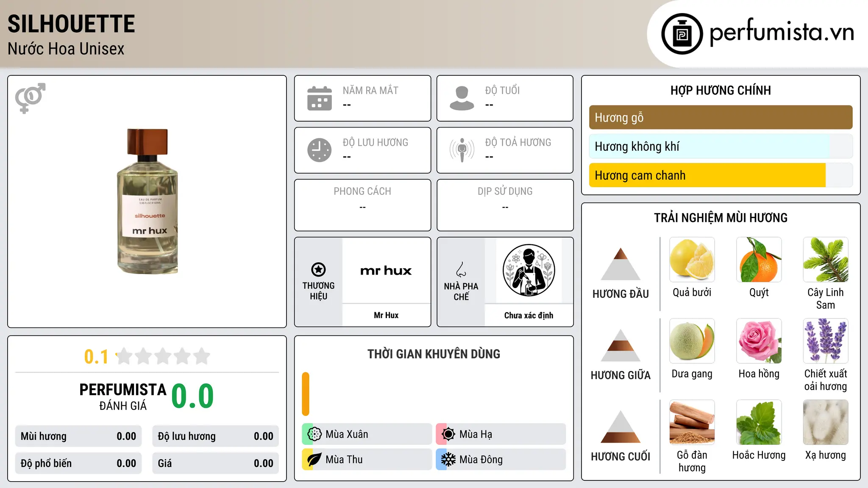Click the flower icon for Mùa Xuân
The height and width of the screenshot is (488, 868).
(314, 434)
